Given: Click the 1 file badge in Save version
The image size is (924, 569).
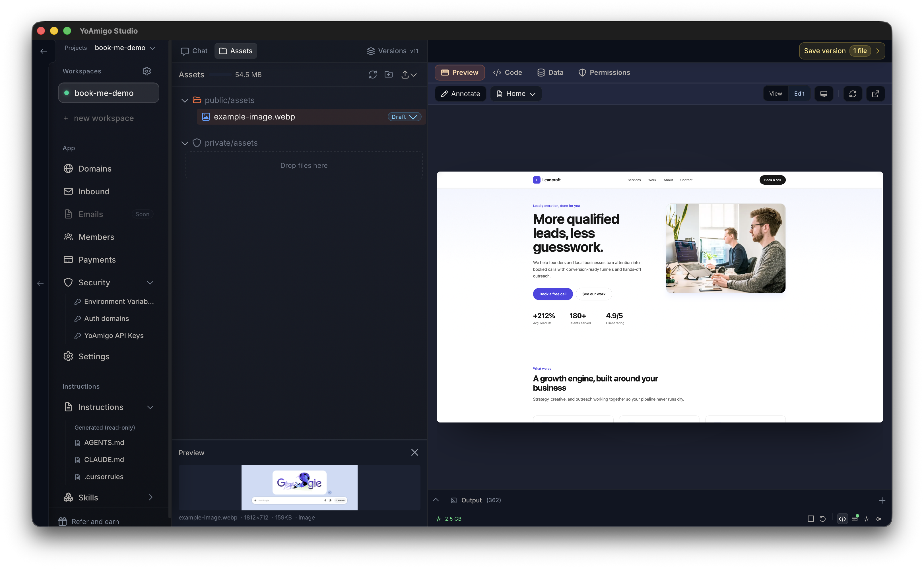Looking at the screenshot, I should coord(860,51).
